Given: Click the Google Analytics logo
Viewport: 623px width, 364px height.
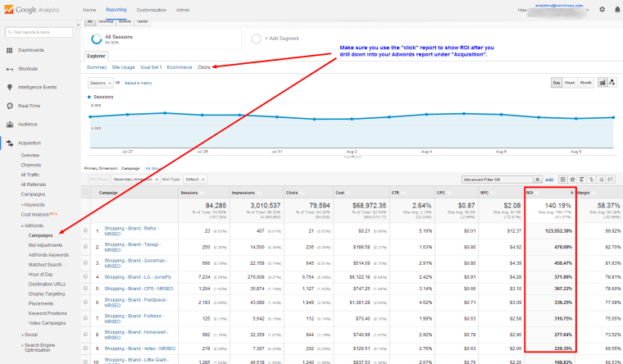Looking at the screenshot, I should [32, 10].
